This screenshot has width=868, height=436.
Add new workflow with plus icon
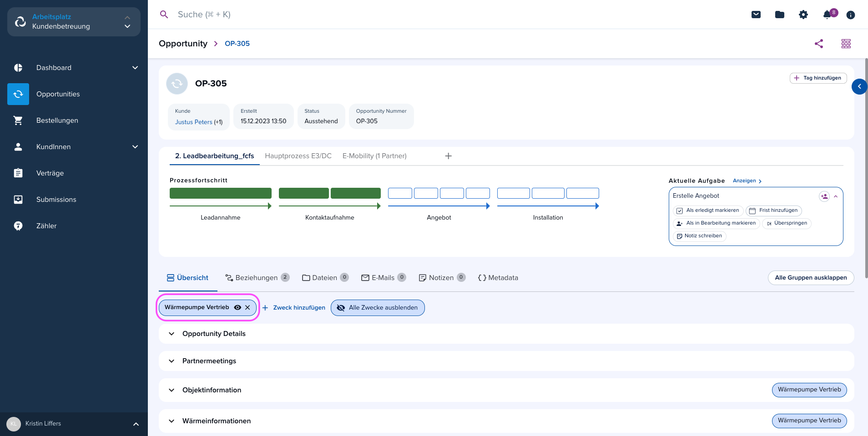coord(448,156)
